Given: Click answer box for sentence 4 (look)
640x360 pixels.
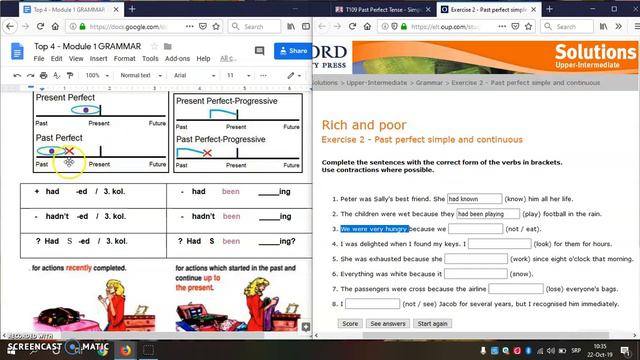Looking at the screenshot, I should tap(500, 244).
